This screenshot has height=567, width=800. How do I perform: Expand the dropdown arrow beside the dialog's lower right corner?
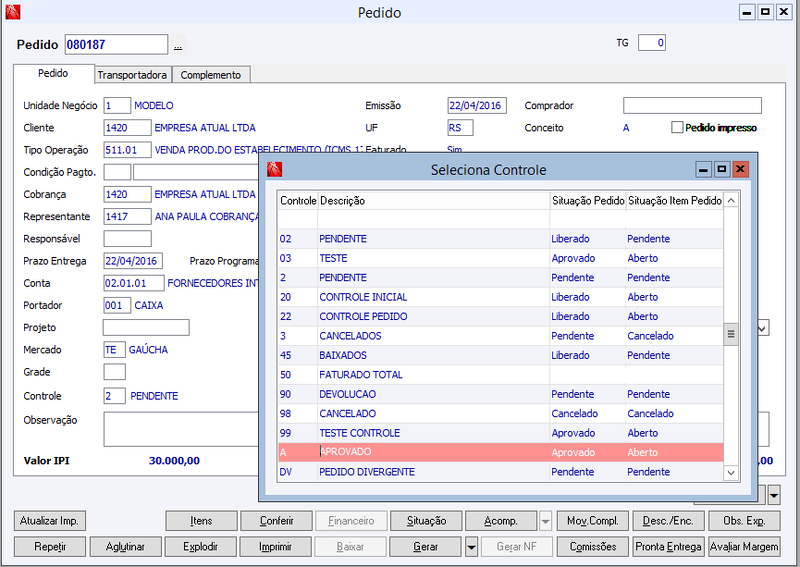[774, 495]
